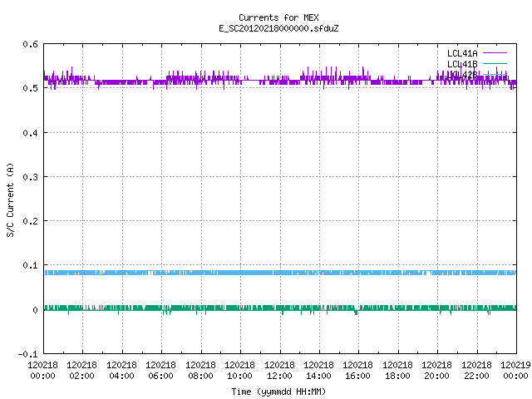Viewport: 532px width, 399px height.
Task: Click the y-axis tick value 0.1
Action: pos(30,265)
